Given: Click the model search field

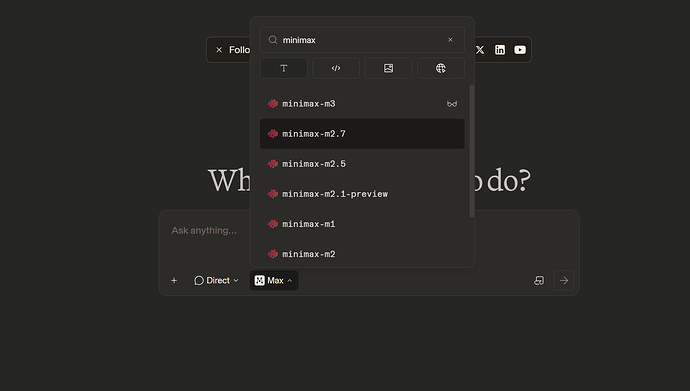Looking at the screenshot, I should pyautogui.click(x=362, y=40).
